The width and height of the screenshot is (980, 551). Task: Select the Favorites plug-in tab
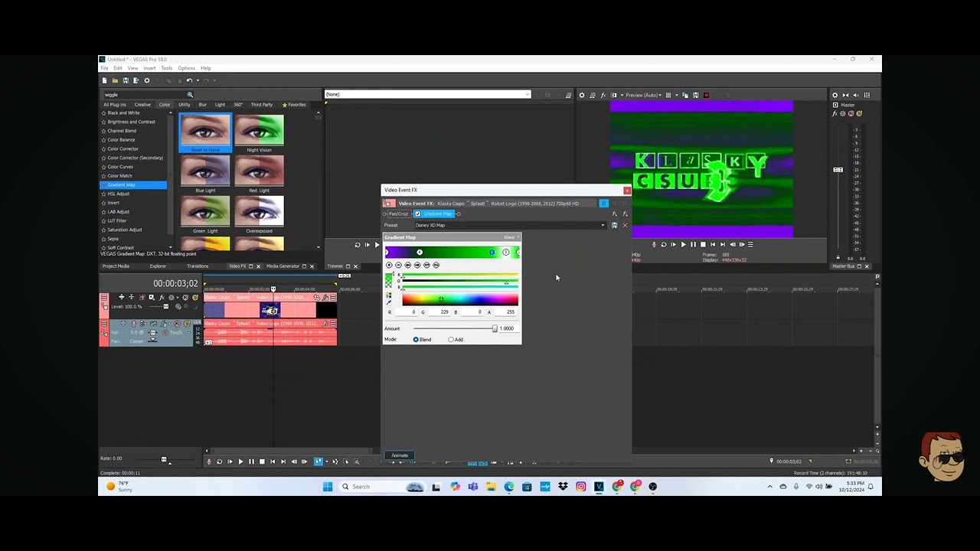[x=294, y=105]
